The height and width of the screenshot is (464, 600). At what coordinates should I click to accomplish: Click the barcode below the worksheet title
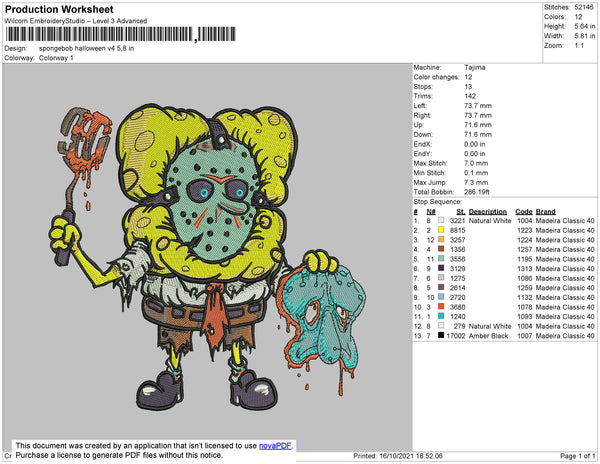click(x=121, y=34)
